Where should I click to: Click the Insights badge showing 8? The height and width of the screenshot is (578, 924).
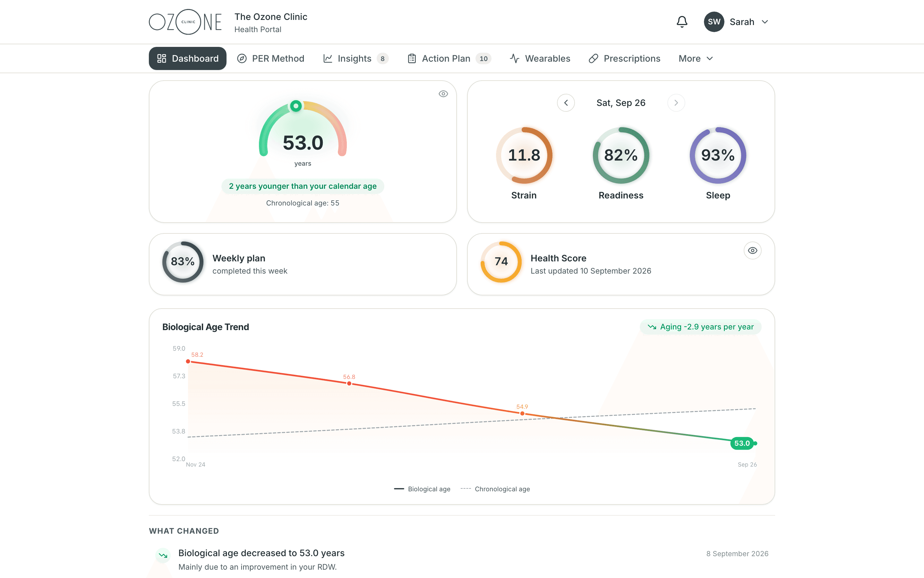tap(382, 58)
